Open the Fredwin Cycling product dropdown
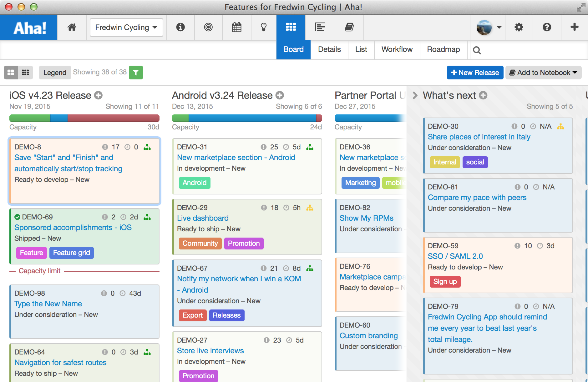This screenshot has height=382, width=588. pos(126,28)
